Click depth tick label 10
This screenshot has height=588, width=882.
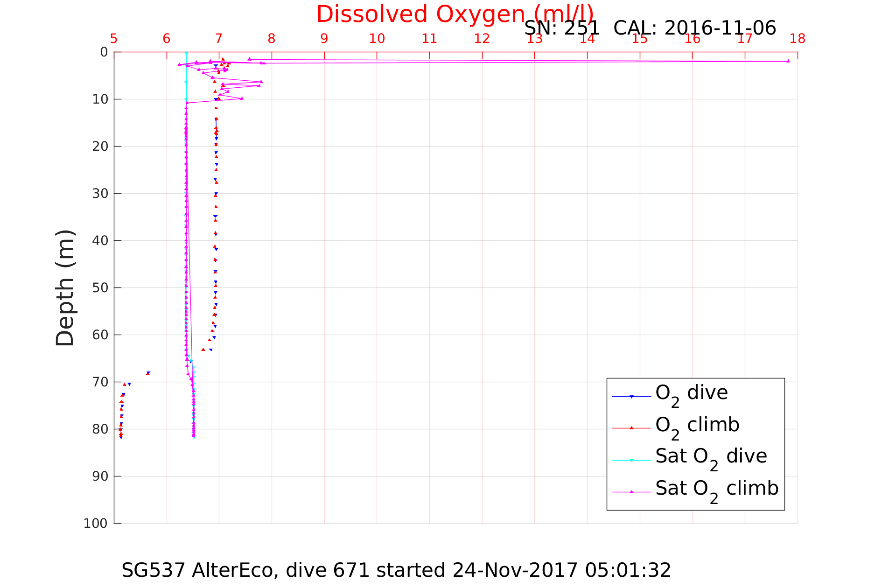tap(100, 99)
